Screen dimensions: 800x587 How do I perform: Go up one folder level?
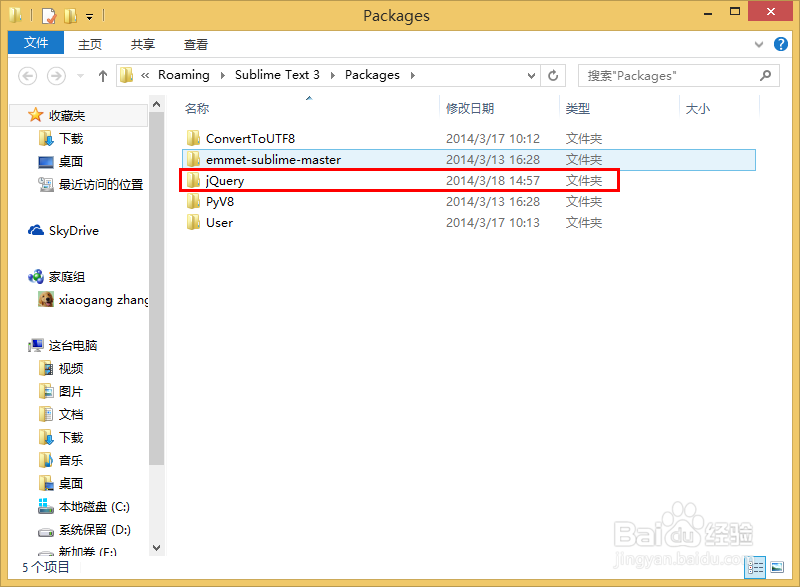103,76
